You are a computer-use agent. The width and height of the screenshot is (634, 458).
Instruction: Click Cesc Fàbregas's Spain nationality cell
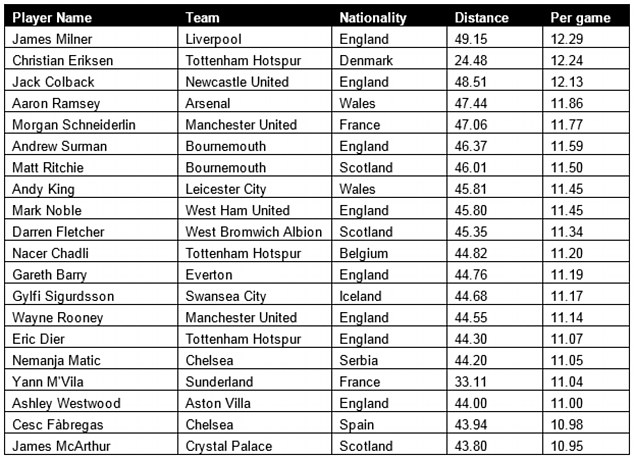point(389,424)
